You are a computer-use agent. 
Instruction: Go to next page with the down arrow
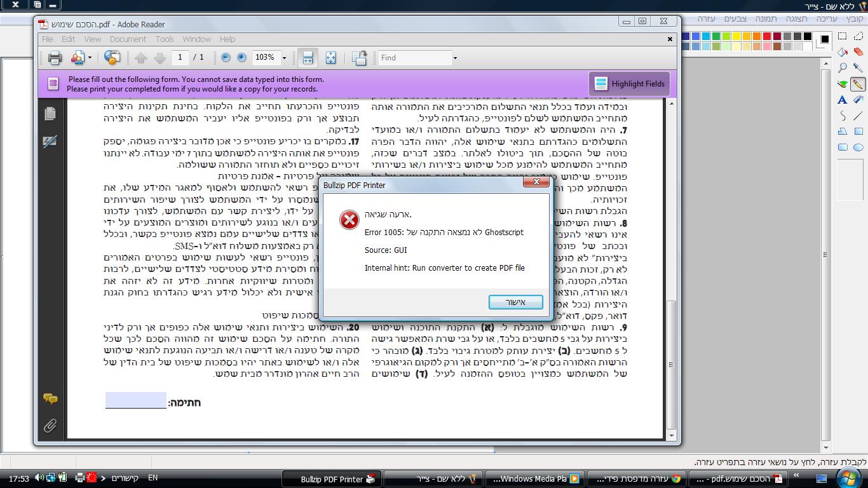point(159,58)
